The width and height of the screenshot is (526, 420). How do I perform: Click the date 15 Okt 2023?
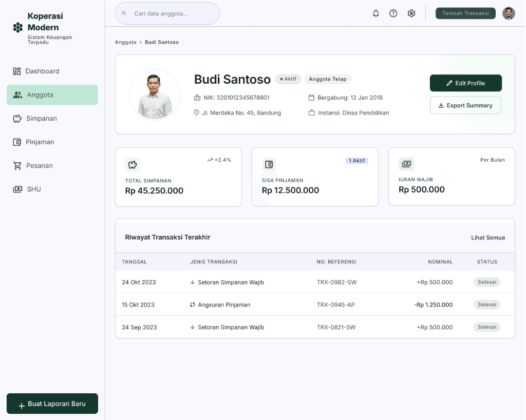[138, 304]
